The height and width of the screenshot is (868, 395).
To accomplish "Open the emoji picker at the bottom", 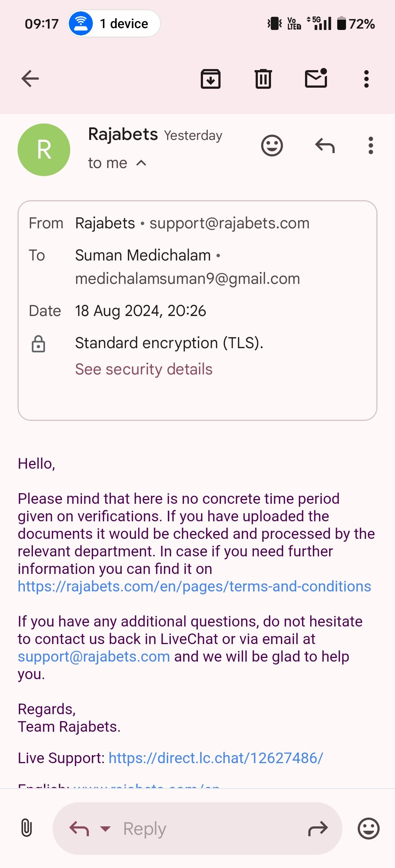I will pyautogui.click(x=368, y=828).
